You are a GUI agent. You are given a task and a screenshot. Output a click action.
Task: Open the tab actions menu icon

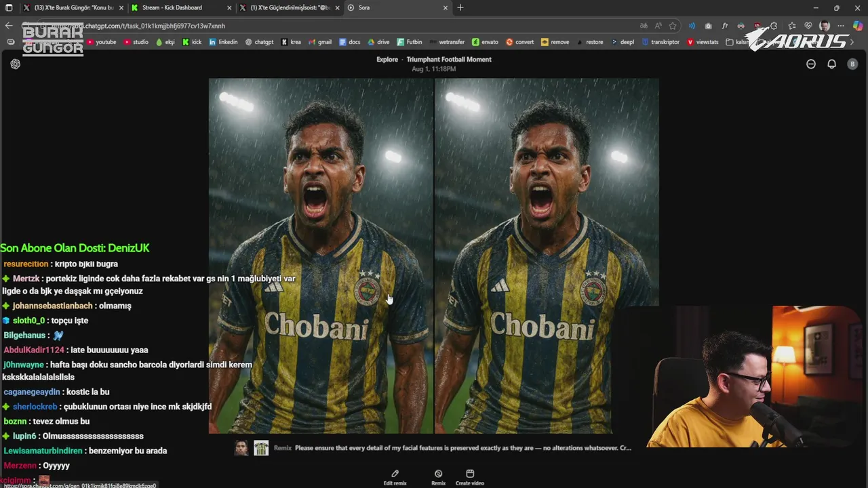(x=9, y=7)
